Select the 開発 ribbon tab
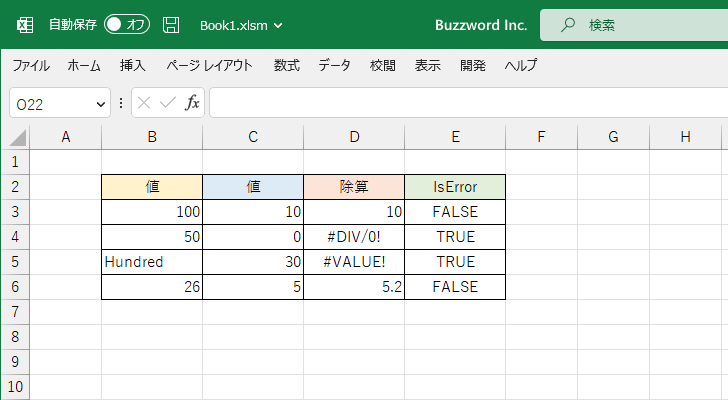Screen dimensions: 728x400 point(473,66)
